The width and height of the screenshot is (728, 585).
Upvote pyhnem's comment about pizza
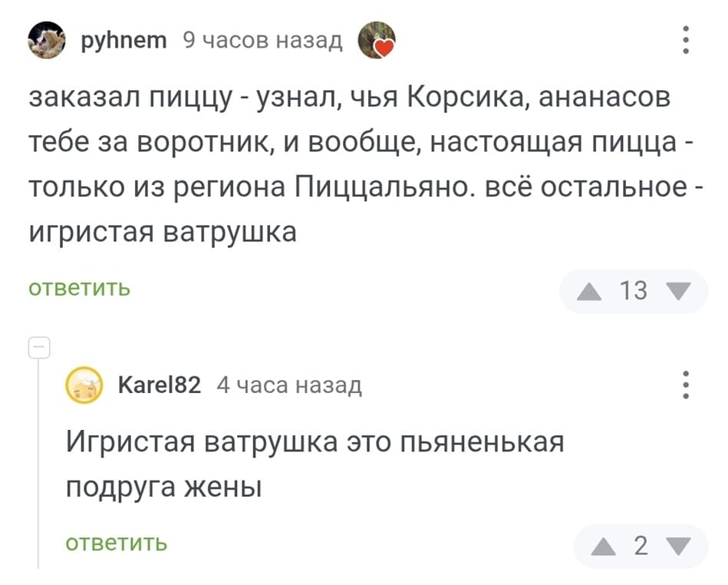pyautogui.click(x=591, y=291)
